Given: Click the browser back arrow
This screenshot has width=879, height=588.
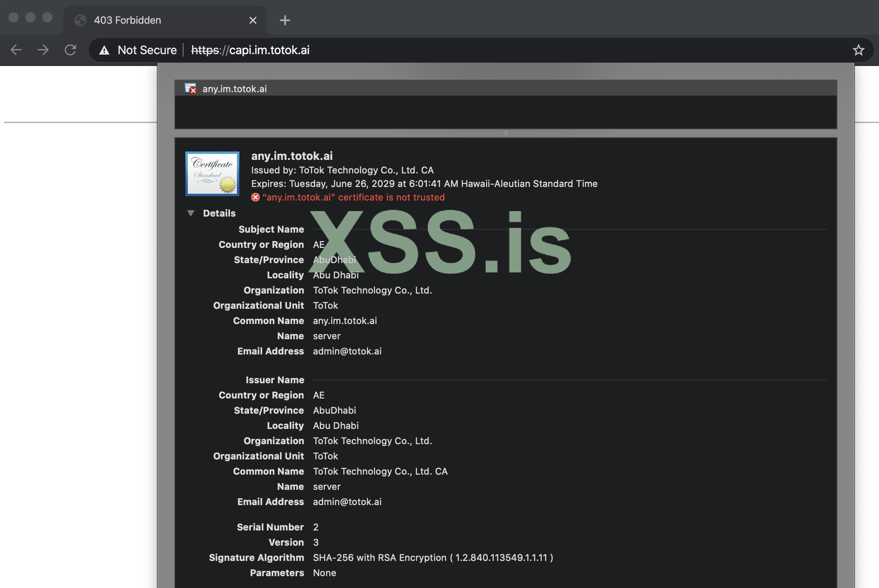Looking at the screenshot, I should [16, 50].
